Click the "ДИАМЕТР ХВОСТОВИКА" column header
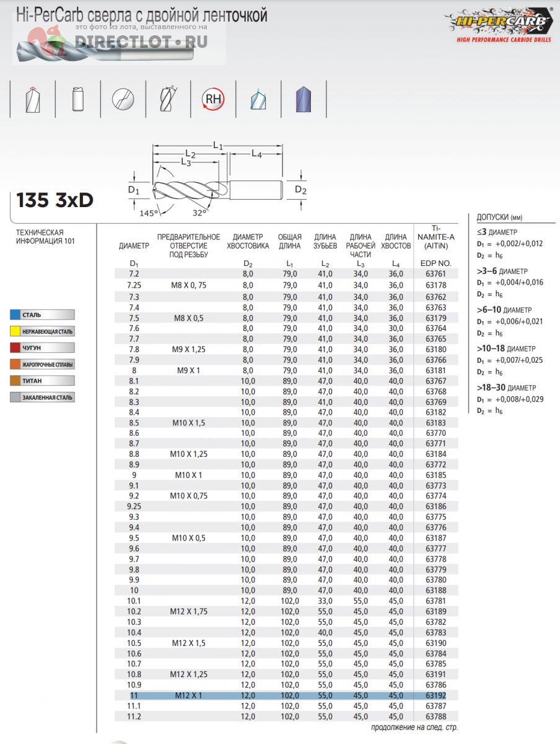 coord(248,242)
